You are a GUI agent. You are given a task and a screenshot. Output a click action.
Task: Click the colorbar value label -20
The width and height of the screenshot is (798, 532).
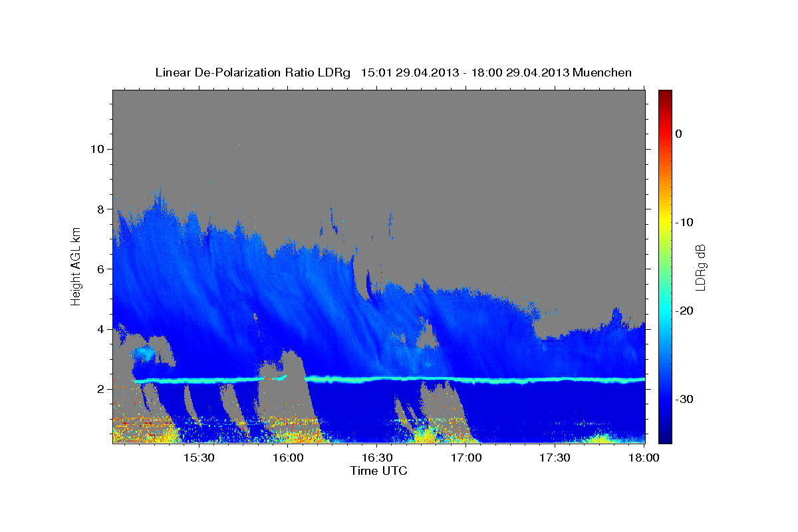point(685,311)
